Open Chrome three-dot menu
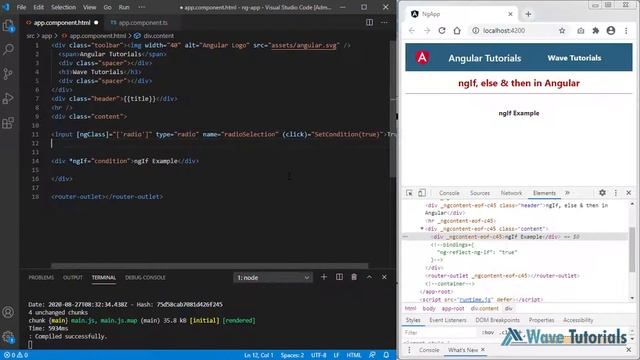This screenshot has width=640, height=360. pos(626,31)
